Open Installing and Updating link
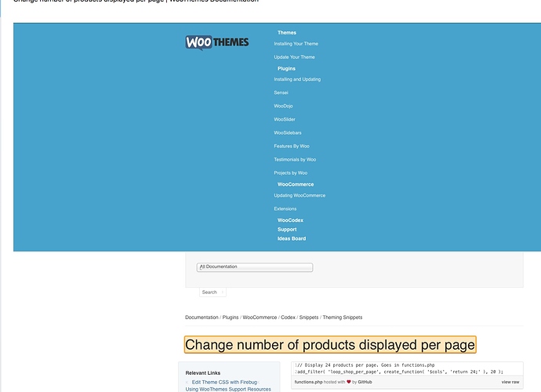Viewport: 541px width, 392px height. 297,79
